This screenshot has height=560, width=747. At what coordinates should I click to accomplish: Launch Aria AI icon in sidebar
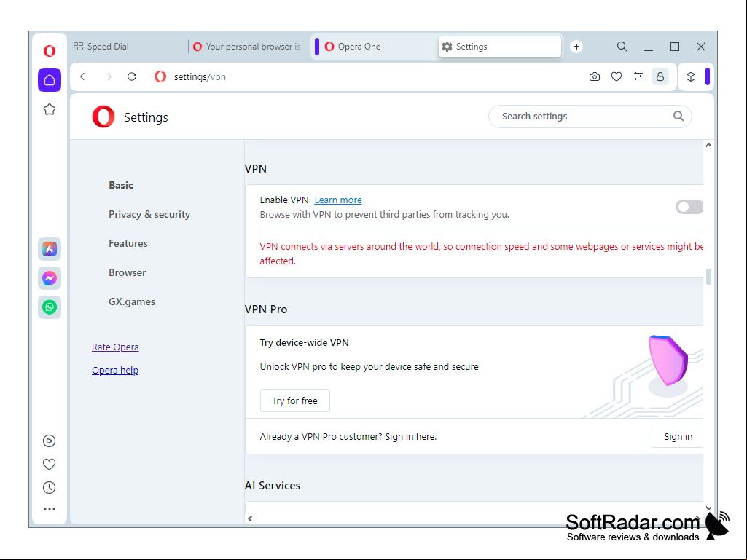pyautogui.click(x=50, y=249)
